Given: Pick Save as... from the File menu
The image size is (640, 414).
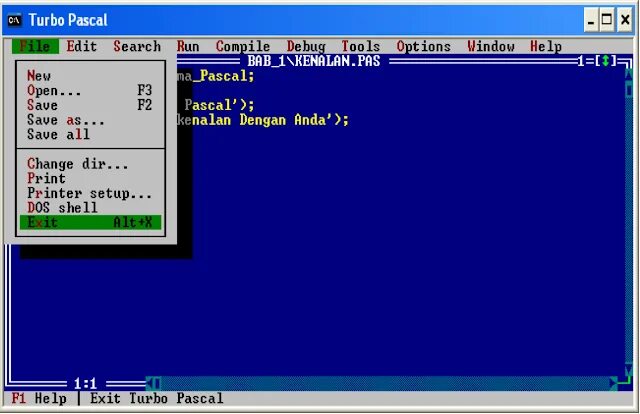Looking at the screenshot, I should click(90, 120).
